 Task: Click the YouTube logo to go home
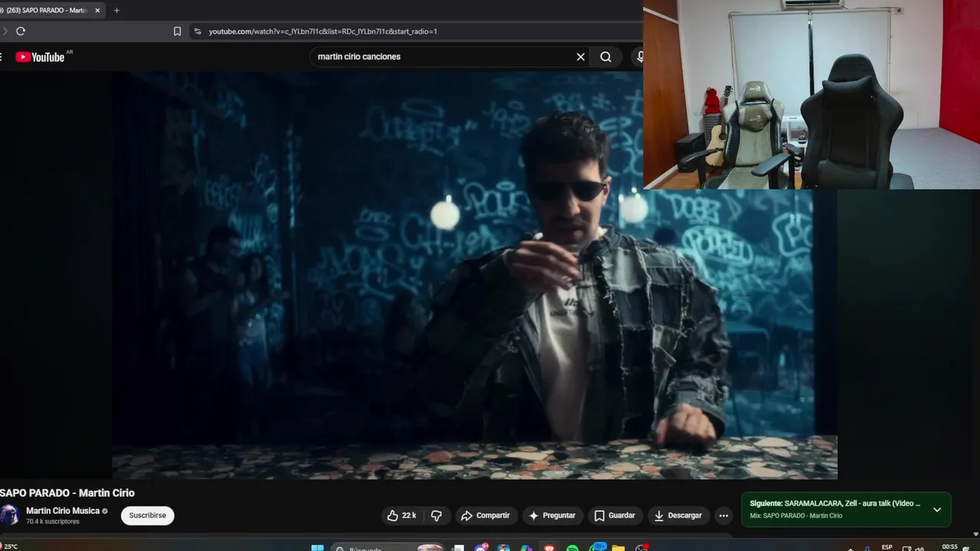40,57
